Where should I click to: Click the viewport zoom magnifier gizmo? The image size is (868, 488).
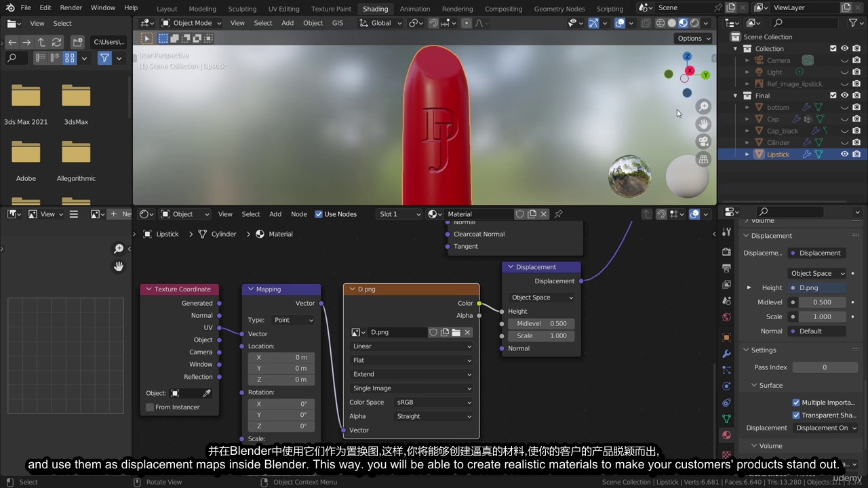point(703,107)
